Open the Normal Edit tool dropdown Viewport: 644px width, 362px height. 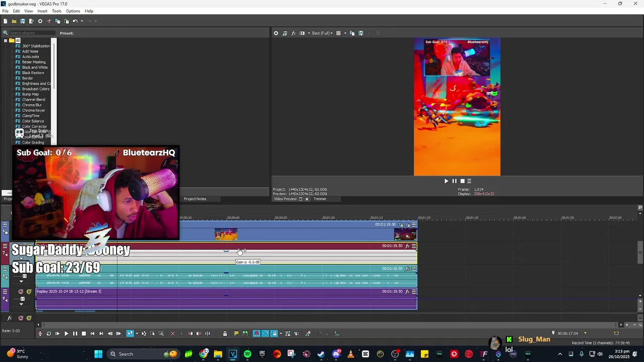pyautogui.click(x=136, y=333)
